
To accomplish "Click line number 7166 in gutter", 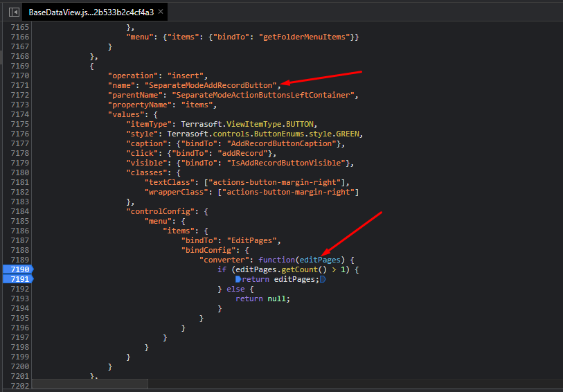I will (x=20, y=37).
